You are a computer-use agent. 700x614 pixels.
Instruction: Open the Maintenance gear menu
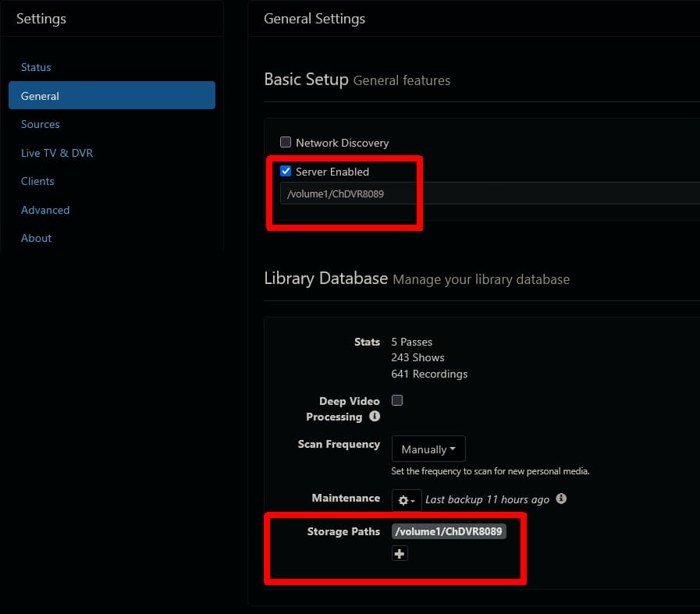(x=405, y=499)
